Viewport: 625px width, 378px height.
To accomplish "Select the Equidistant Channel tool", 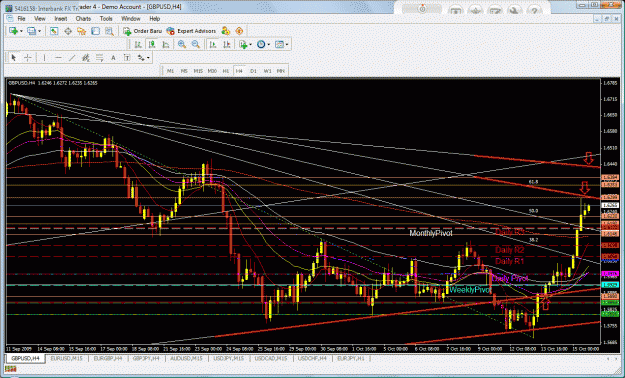I will pos(85,58).
